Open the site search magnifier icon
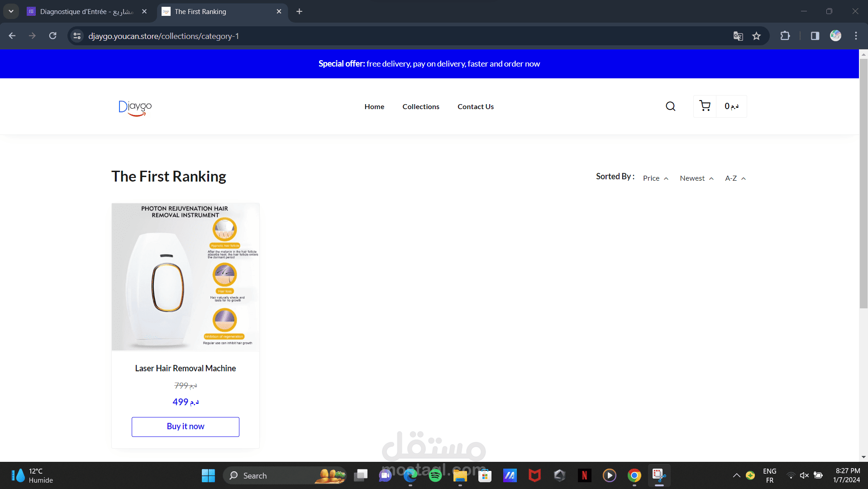 (x=670, y=106)
